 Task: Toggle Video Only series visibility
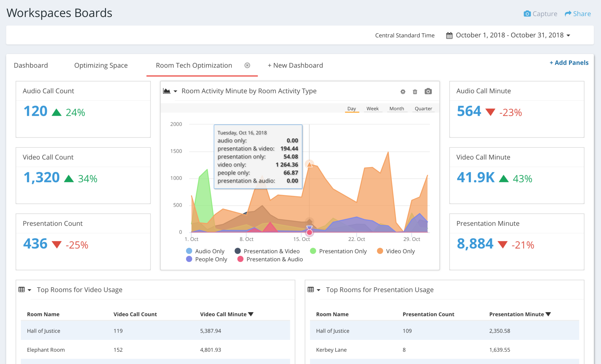tap(396, 251)
